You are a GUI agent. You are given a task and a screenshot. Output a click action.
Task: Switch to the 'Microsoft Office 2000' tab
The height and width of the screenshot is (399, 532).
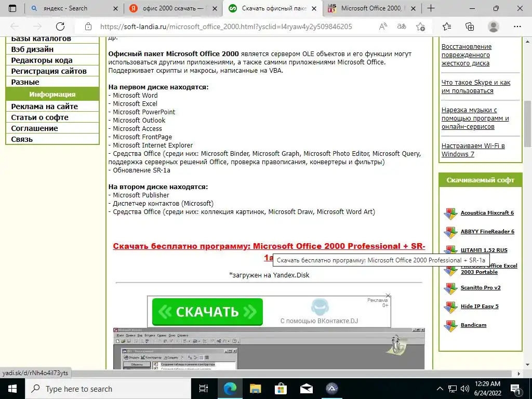pyautogui.click(x=371, y=8)
